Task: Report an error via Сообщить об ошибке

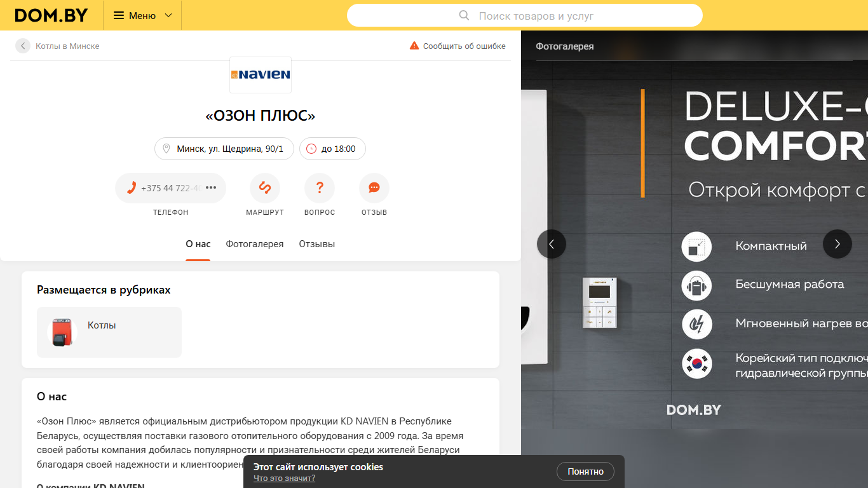Action: [465, 46]
